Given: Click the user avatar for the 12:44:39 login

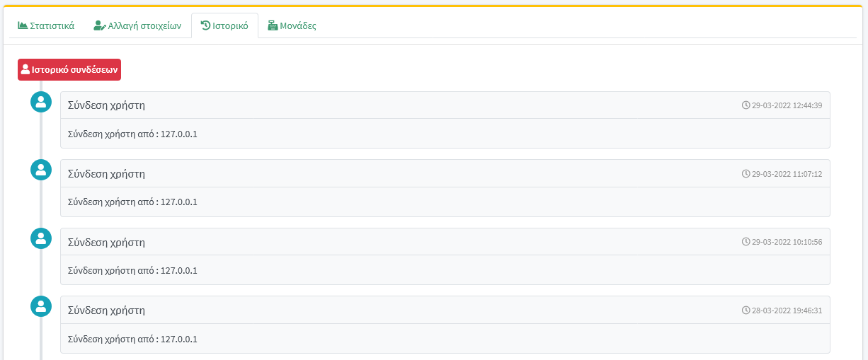Looking at the screenshot, I should 41,102.
